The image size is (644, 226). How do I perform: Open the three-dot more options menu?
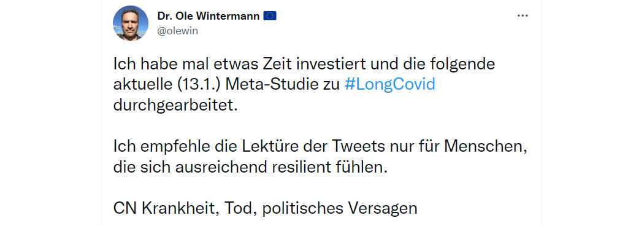[x=522, y=16]
